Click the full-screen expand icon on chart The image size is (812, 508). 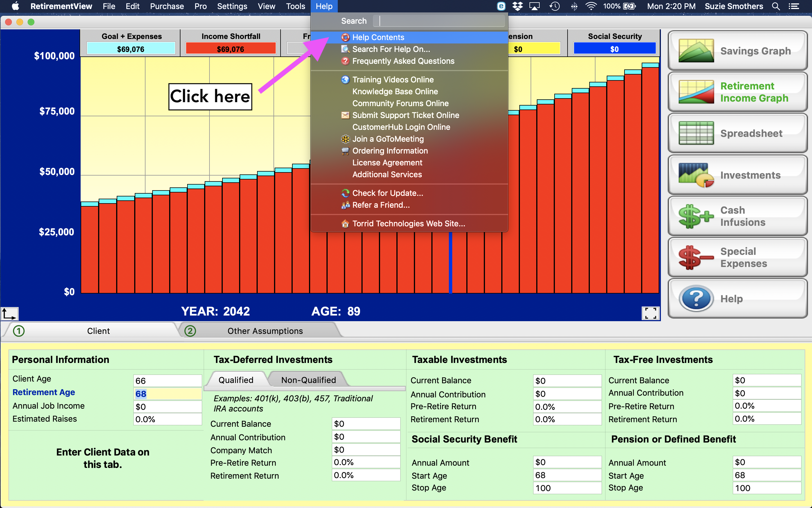click(x=650, y=313)
